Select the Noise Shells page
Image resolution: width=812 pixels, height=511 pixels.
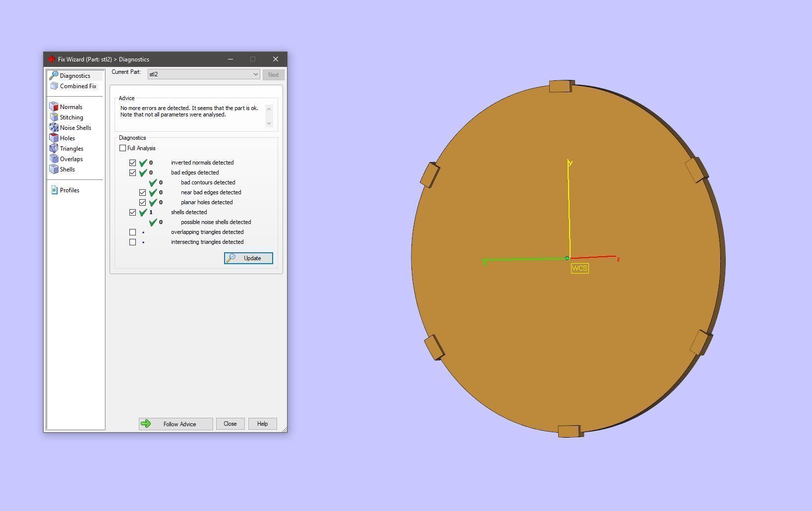[x=75, y=127]
